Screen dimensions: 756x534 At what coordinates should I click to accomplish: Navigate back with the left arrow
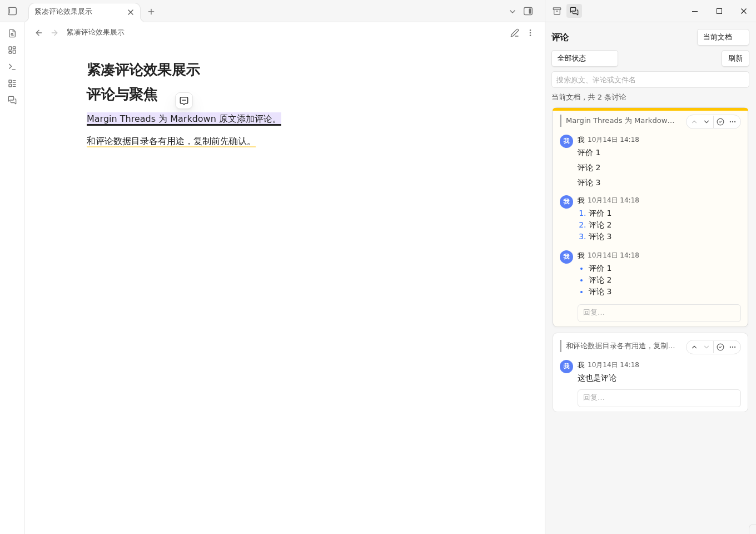pyautogui.click(x=39, y=33)
